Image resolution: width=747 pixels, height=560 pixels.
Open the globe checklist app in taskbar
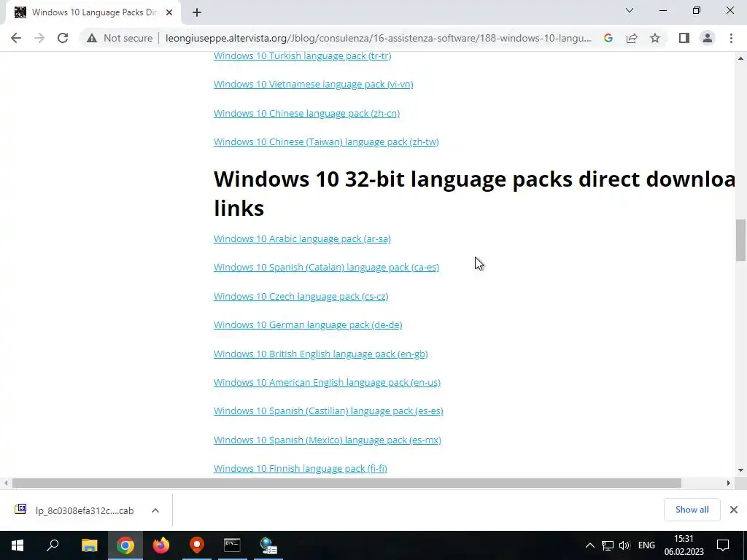(268, 545)
